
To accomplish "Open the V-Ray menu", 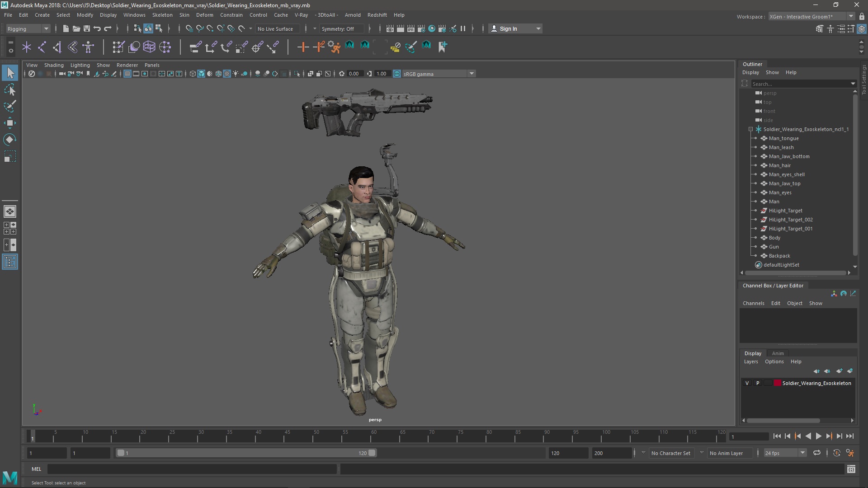I will (301, 15).
